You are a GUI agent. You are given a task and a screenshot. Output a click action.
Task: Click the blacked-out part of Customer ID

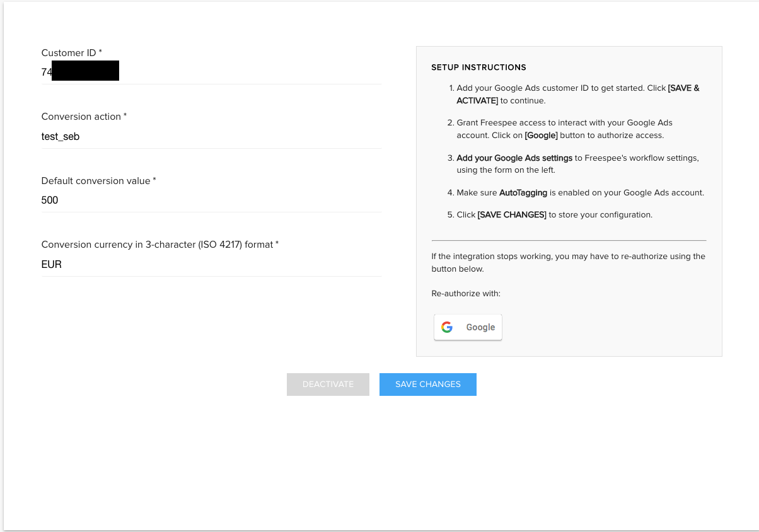tap(86, 71)
